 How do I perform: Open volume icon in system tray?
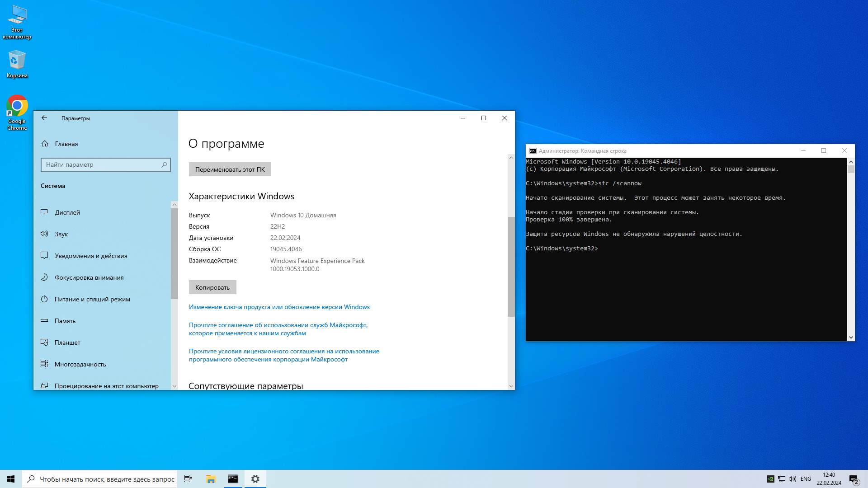[x=793, y=479]
